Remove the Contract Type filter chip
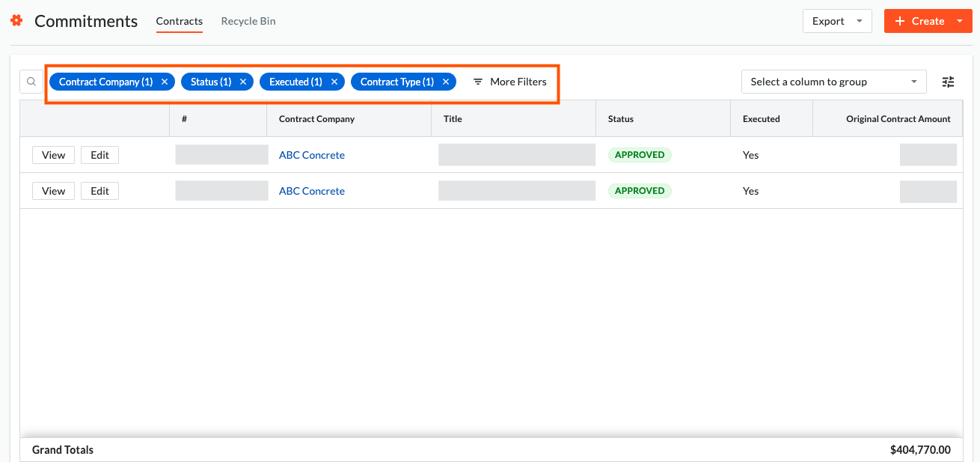Viewport: 980px width, 462px height. pos(445,81)
